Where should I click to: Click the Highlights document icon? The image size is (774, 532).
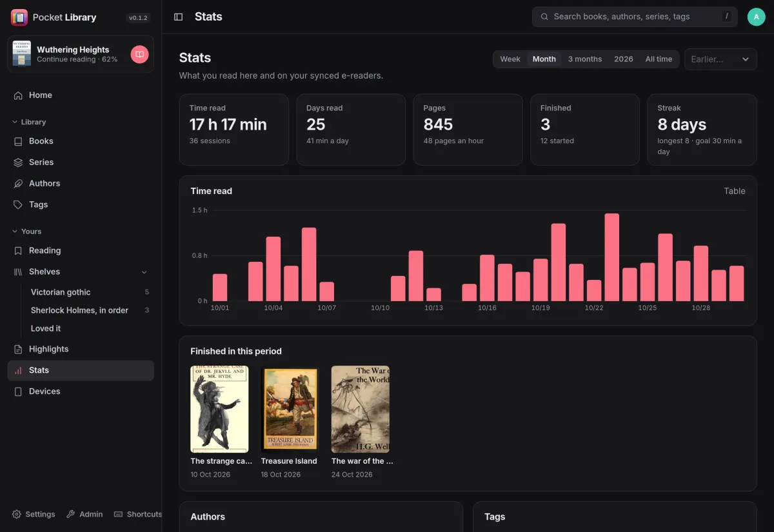(x=18, y=349)
